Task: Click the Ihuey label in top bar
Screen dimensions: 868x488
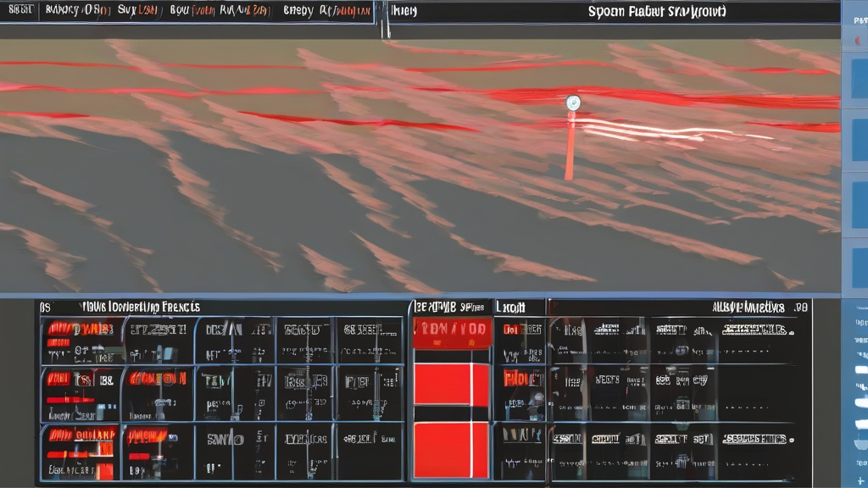Action: (x=403, y=11)
